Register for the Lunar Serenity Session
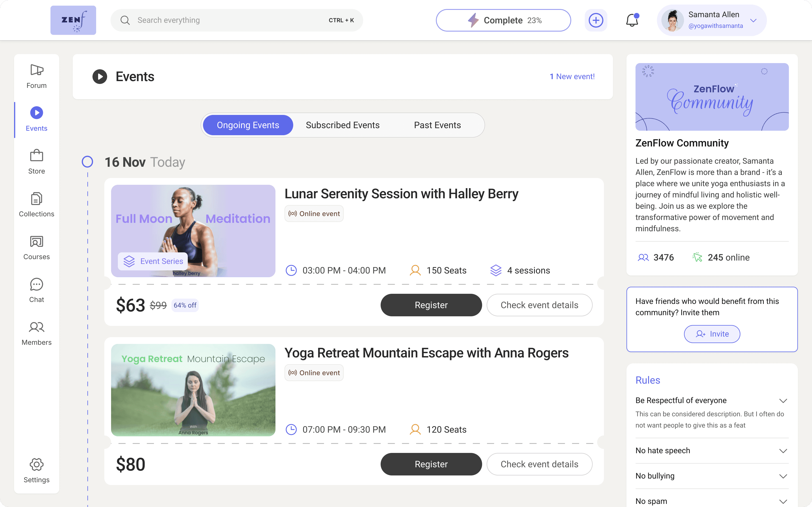The image size is (812, 507). pos(431,305)
